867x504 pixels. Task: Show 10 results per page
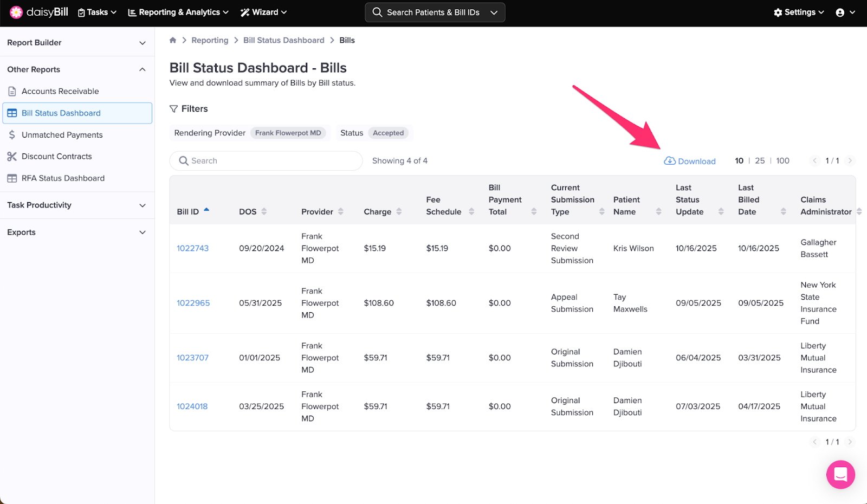tap(739, 161)
